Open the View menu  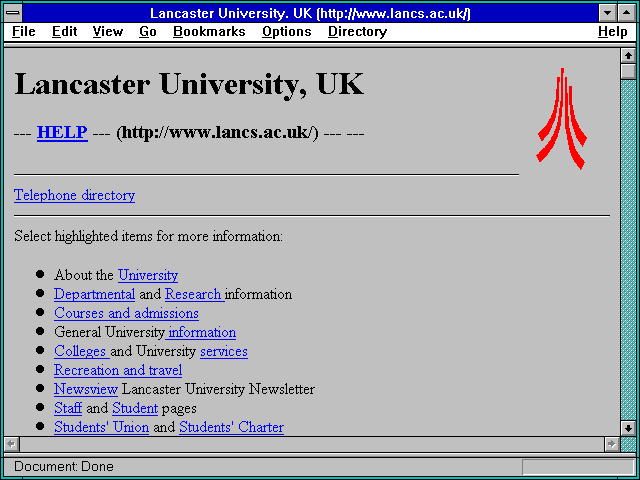(x=108, y=31)
